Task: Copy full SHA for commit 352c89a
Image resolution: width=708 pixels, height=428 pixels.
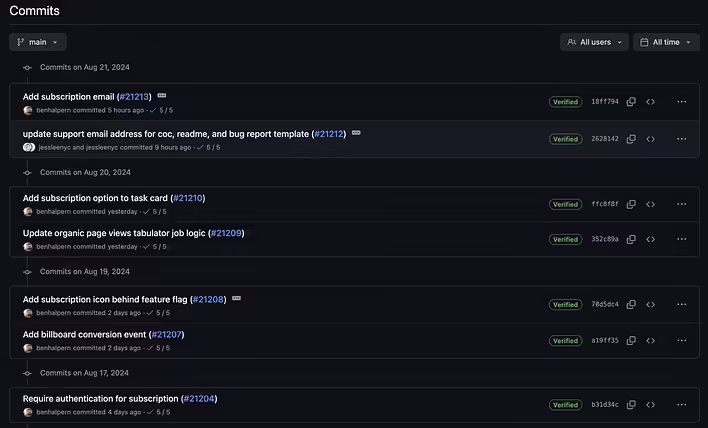Action: pyautogui.click(x=631, y=239)
